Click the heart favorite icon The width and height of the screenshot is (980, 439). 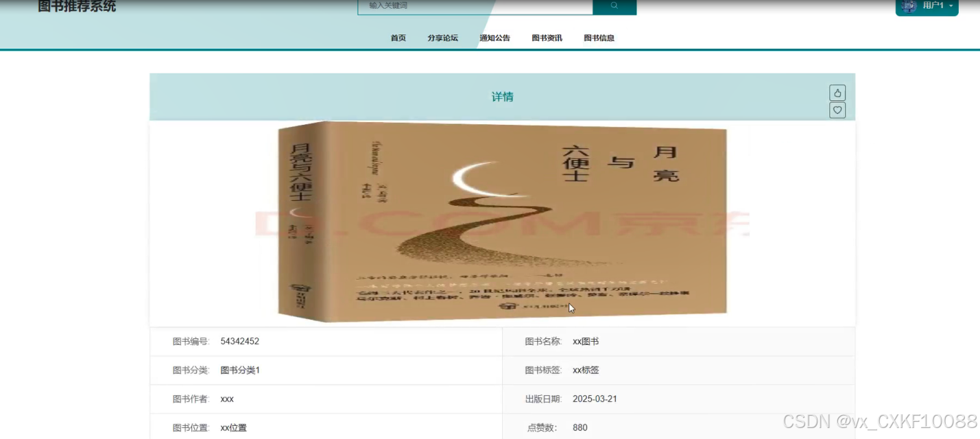(837, 110)
